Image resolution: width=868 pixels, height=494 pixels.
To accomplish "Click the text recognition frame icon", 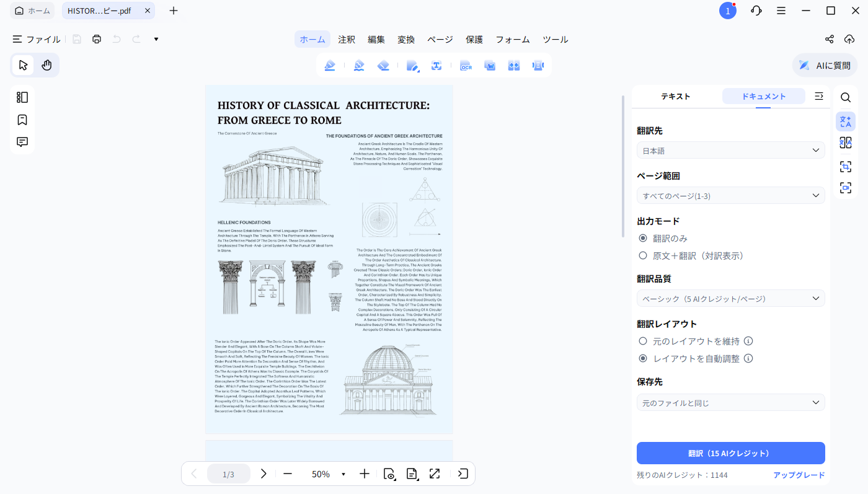I will coord(436,66).
